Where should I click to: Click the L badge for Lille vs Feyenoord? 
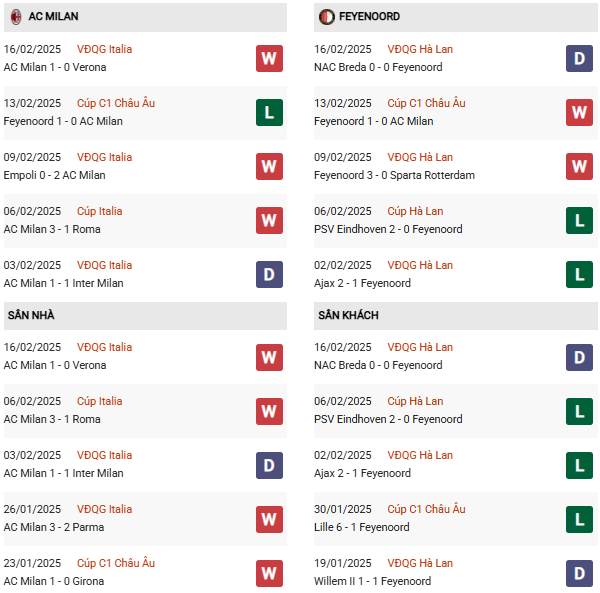click(x=579, y=518)
